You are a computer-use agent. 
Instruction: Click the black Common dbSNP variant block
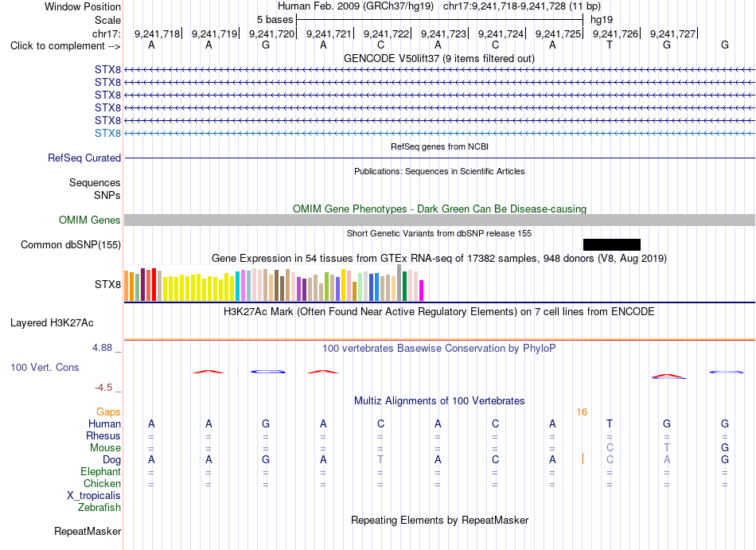612,244
